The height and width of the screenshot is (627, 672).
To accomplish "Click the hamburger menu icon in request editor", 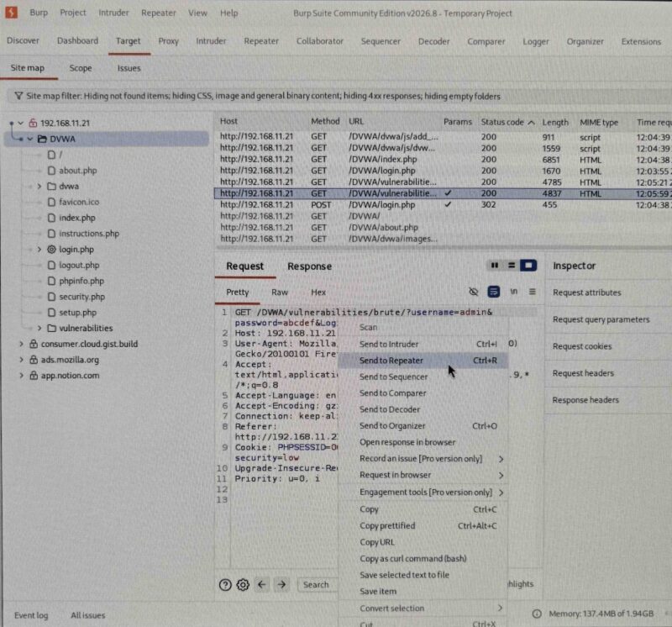I will pyautogui.click(x=532, y=292).
